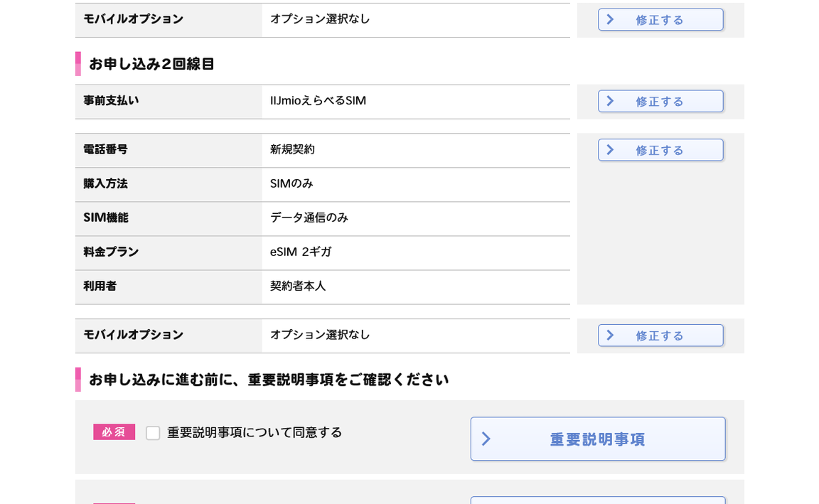Edit the 2回線目 モバイルオプション via 修正する
The width and height of the screenshot is (819, 504).
tap(660, 336)
